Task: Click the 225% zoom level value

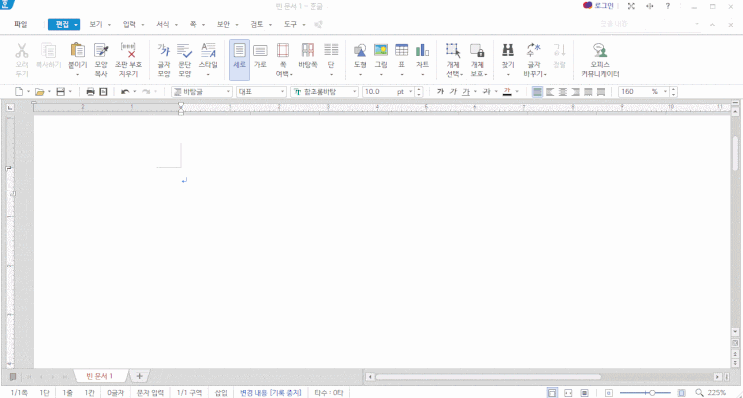Action: pos(716,393)
